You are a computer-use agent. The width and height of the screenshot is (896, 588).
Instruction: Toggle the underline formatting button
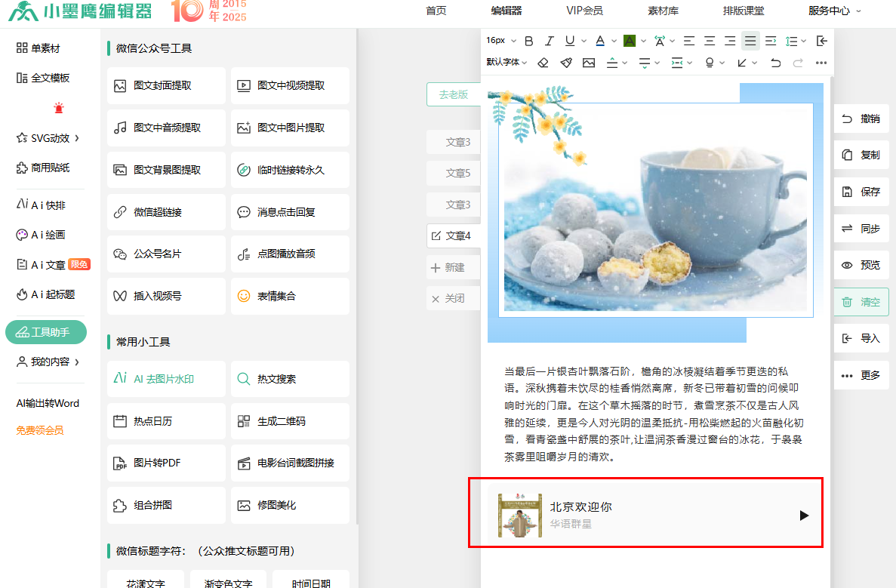(570, 41)
